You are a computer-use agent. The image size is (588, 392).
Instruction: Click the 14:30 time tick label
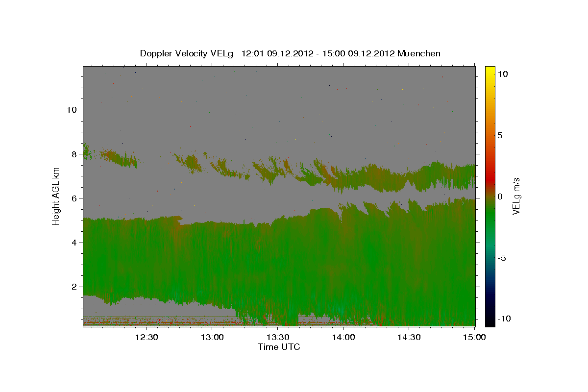click(x=409, y=337)
